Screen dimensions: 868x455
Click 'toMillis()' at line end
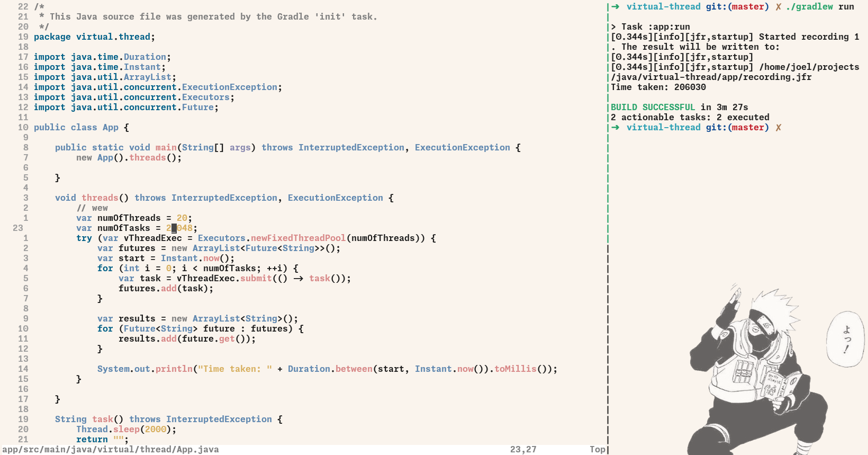coord(521,369)
